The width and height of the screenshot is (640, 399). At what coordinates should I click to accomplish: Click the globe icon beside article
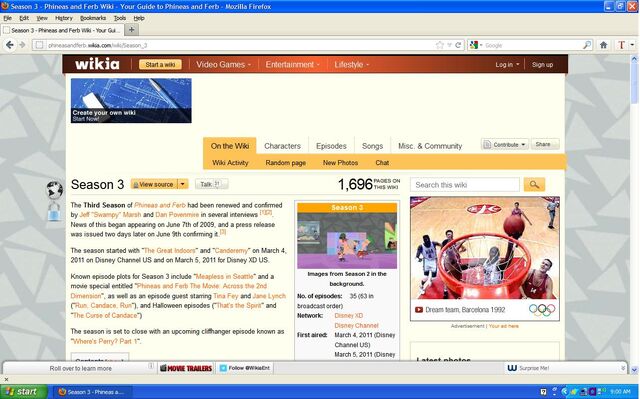pyautogui.click(x=55, y=190)
